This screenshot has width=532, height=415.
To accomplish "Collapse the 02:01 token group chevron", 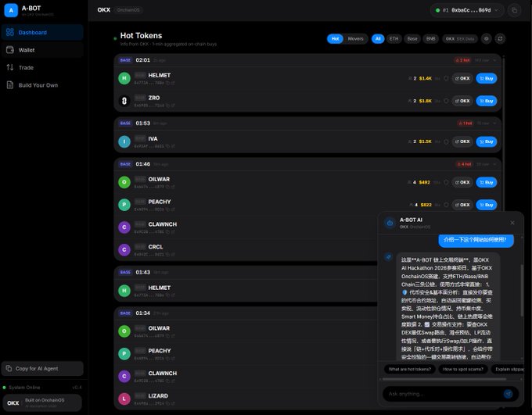I will [x=493, y=59].
